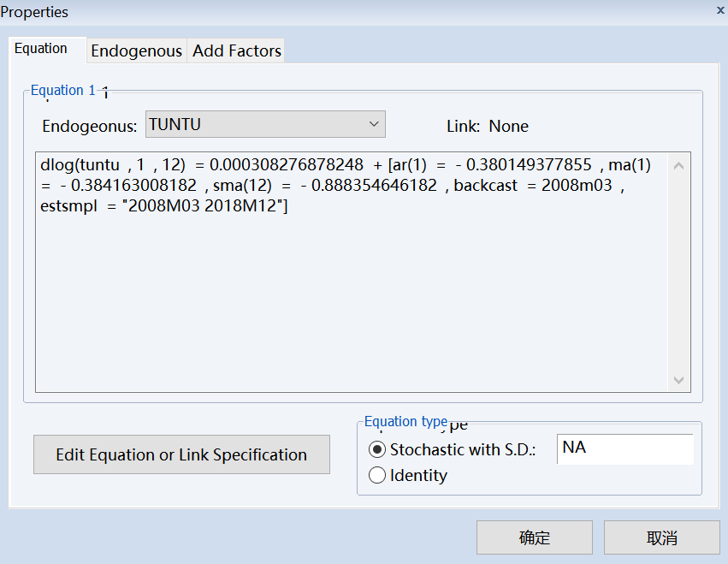Click the Equation 1 group label
Image resolution: width=728 pixels, height=564 pixels.
[x=57, y=91]
